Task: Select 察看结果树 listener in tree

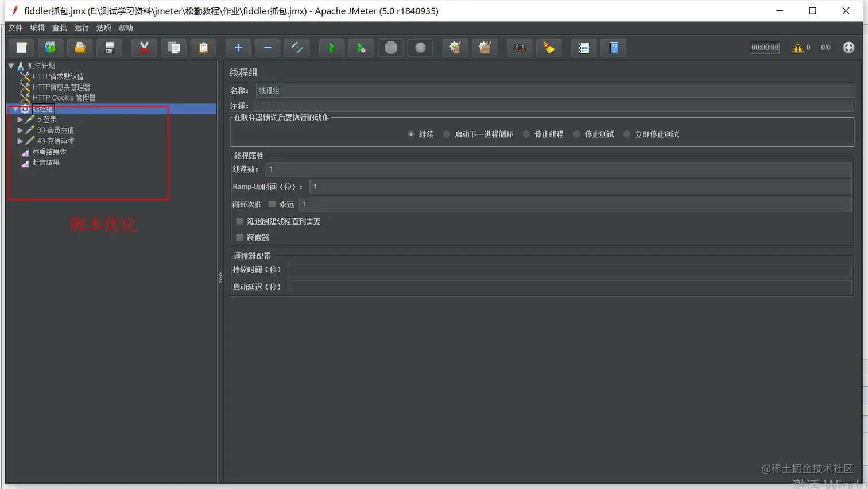Action: 49,152
